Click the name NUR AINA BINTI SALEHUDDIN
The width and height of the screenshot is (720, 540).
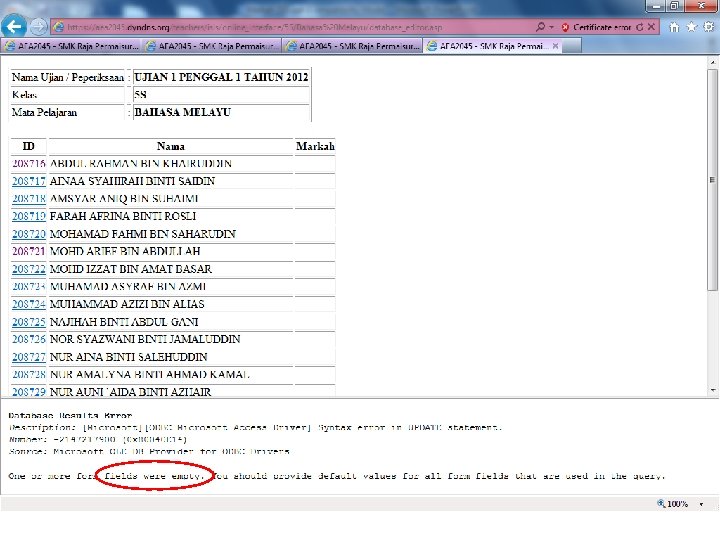(x=128, y=357)
